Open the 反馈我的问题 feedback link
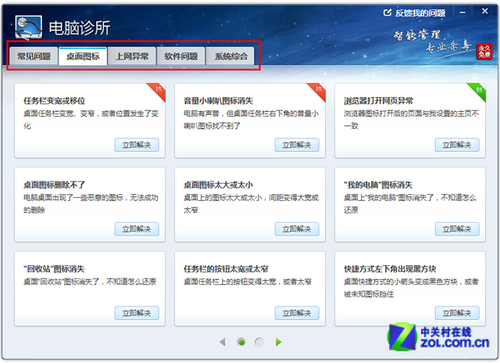The height and width of the screenshot is (363, 500). coord(420,13)
